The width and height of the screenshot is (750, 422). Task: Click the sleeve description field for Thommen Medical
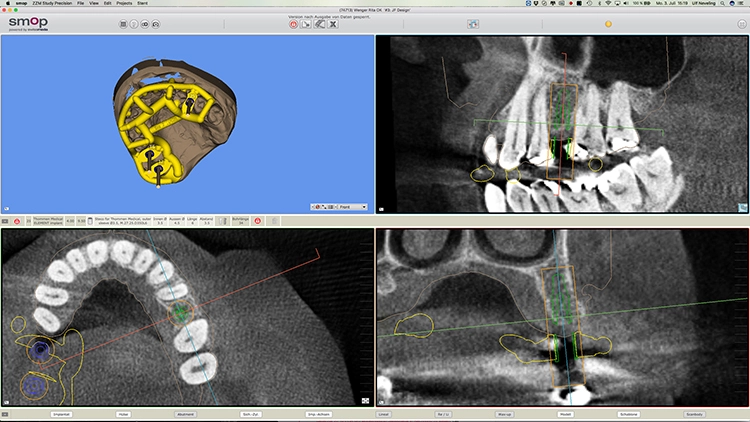coord(122,221)
